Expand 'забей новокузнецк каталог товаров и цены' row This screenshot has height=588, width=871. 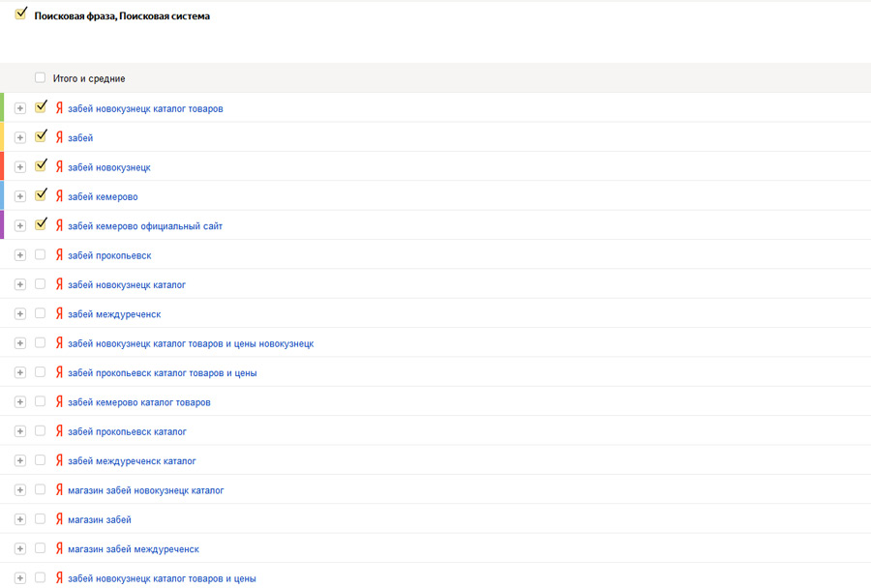[20, 578]
